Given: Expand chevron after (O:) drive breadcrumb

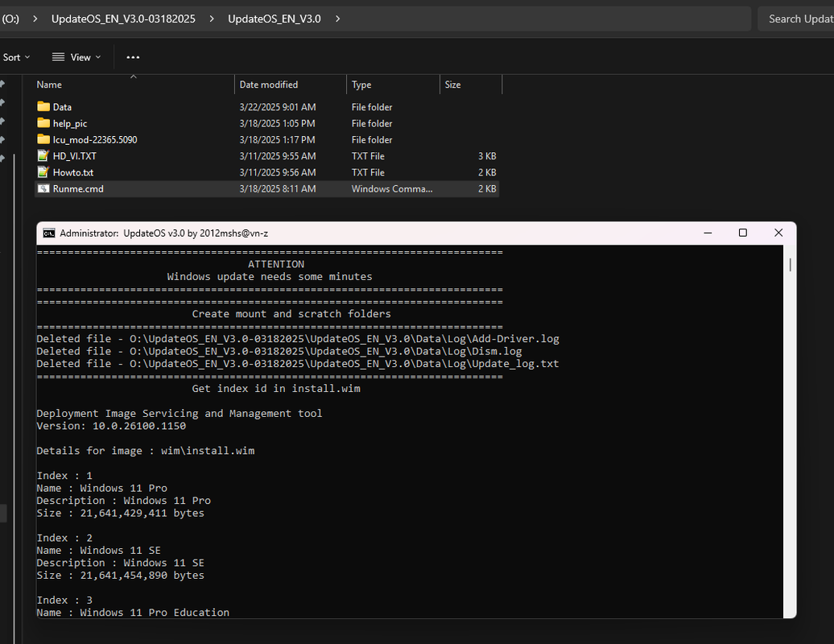Looking at the screenshot, I should pyautogui.click(x=35, y=19).
